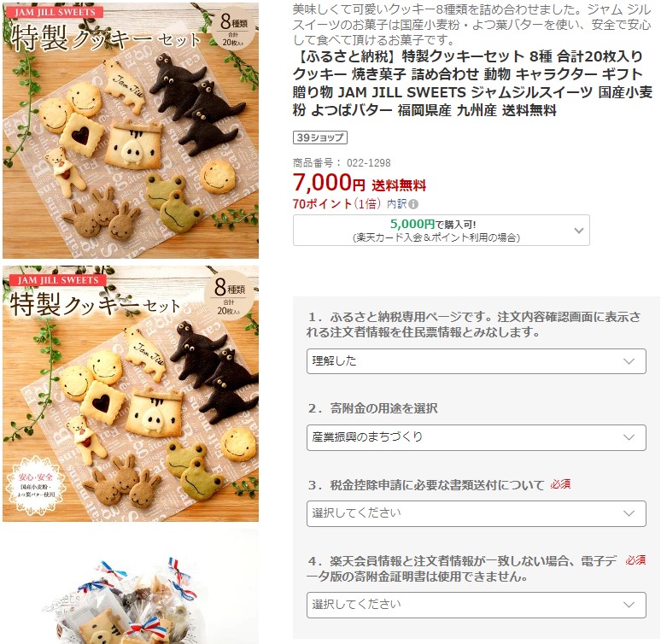
Task: Open the wrapped cookie bag image
Action: coord(131,587)
